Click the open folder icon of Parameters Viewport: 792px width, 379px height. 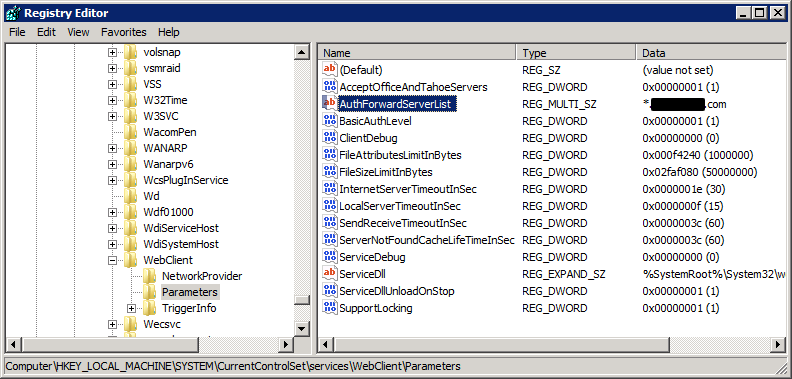(x=149, y=292)
